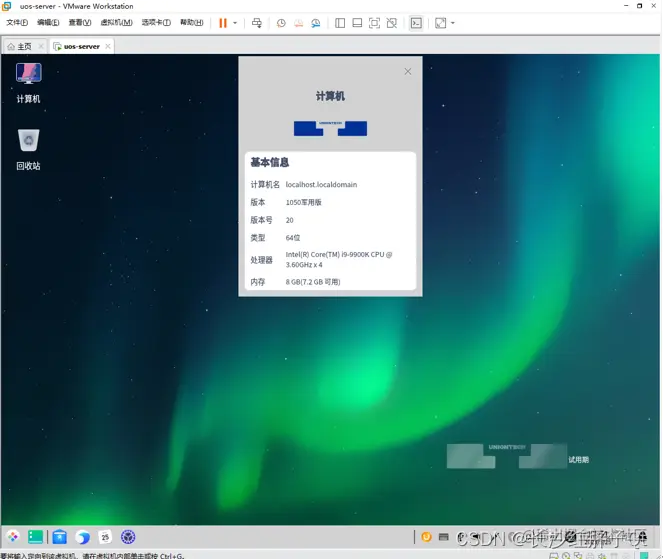Click the green VMware status indicator icon
The width and height of the screenshot is (663, 559).
[x=644, y=555]
